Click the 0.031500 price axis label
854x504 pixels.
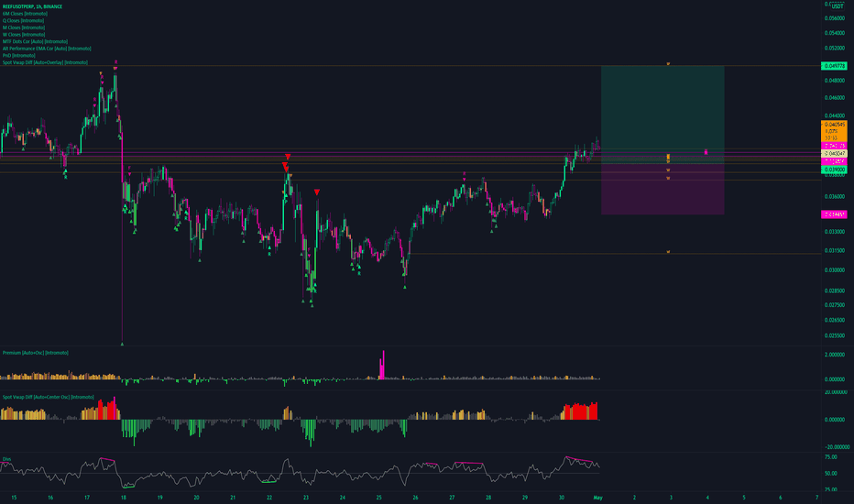834,251
